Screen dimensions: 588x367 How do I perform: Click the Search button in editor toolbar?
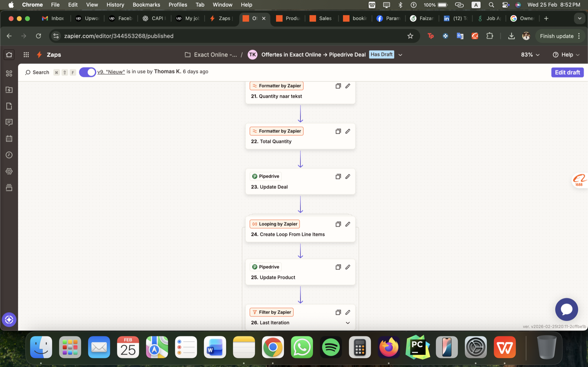[x=37, y=72]
